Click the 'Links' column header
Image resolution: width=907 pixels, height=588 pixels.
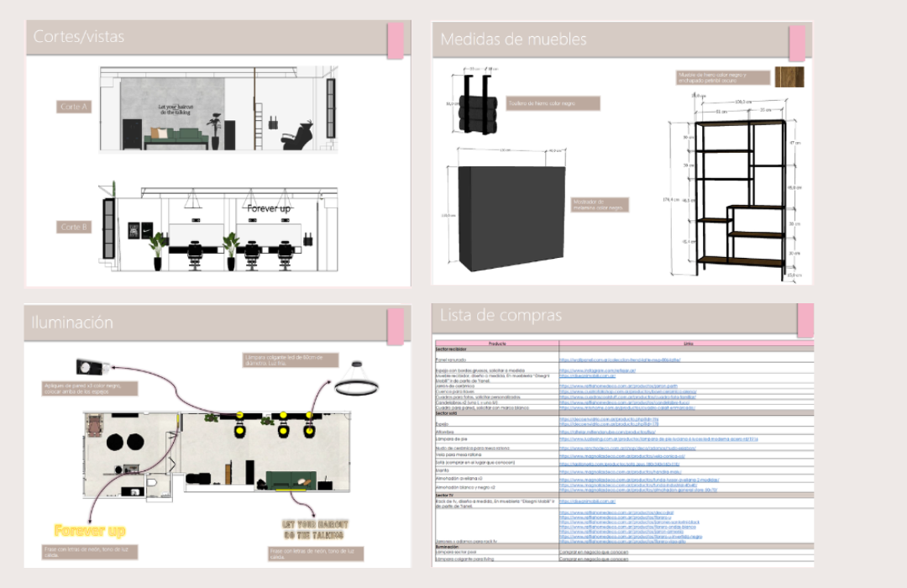687,344
